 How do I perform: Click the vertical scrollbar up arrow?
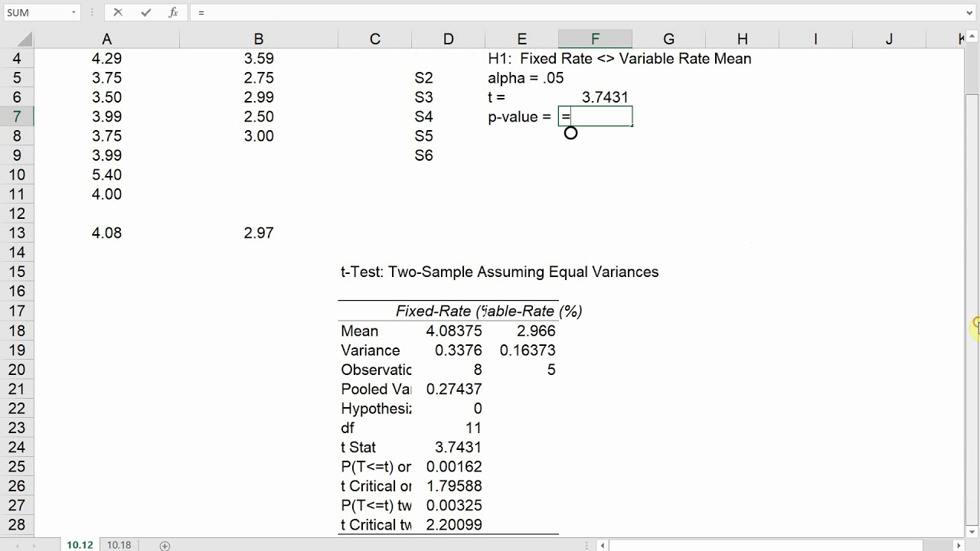971,39
